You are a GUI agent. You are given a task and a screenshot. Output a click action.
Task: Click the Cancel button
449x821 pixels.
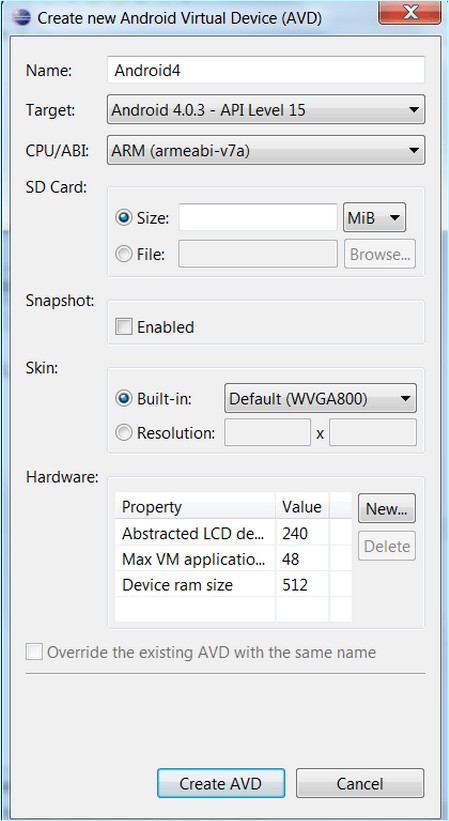tap(360, 783)
